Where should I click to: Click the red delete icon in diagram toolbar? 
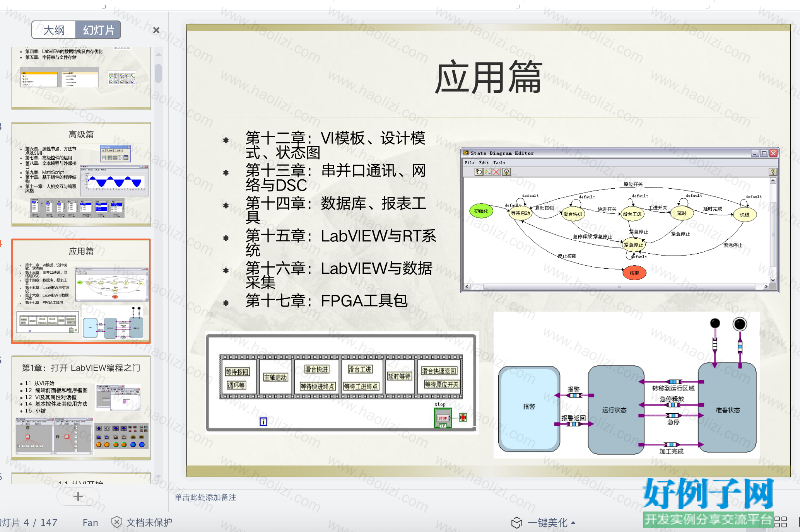(x=496, y=172)
